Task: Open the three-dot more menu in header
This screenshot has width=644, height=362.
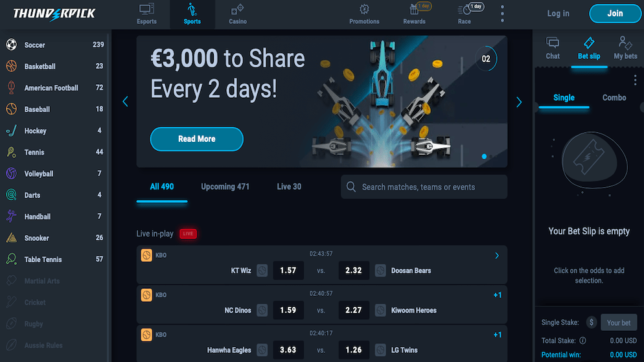Action: [x=502, y=14]
